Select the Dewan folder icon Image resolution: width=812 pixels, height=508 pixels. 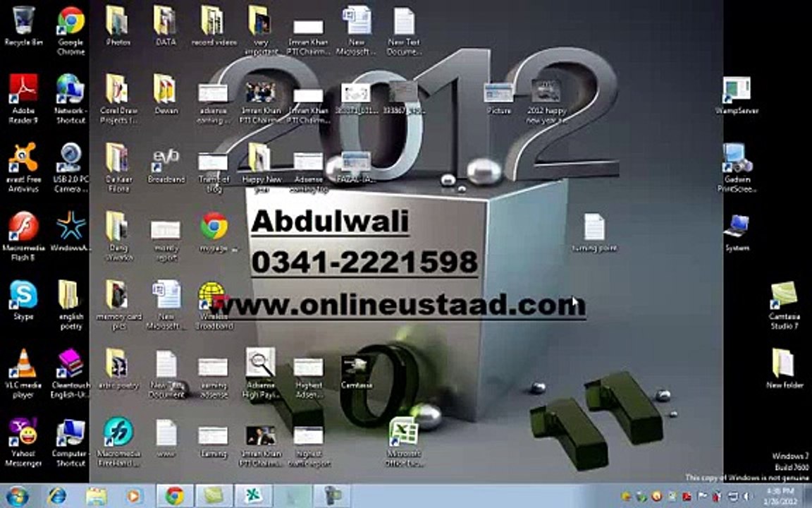coord(166,95)
